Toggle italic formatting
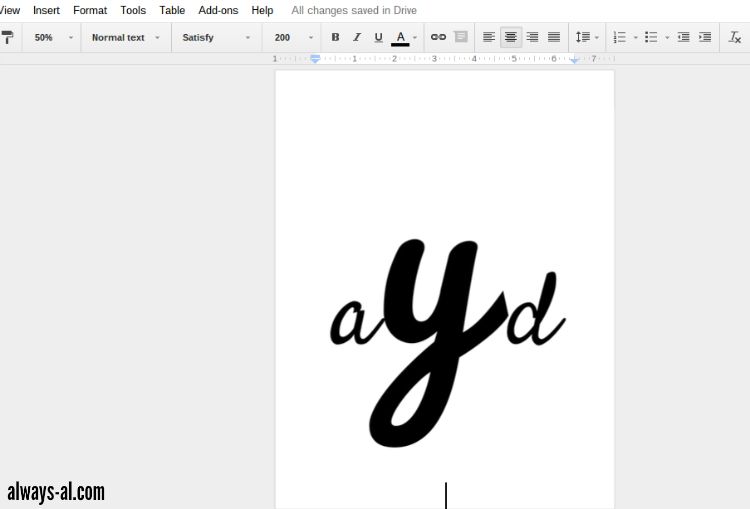 357,37
